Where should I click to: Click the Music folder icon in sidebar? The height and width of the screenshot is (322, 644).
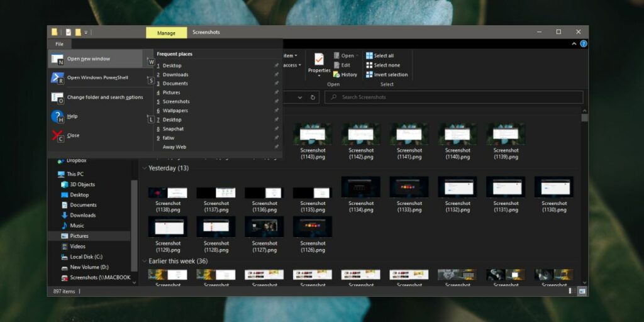click(x=64, y=226)
